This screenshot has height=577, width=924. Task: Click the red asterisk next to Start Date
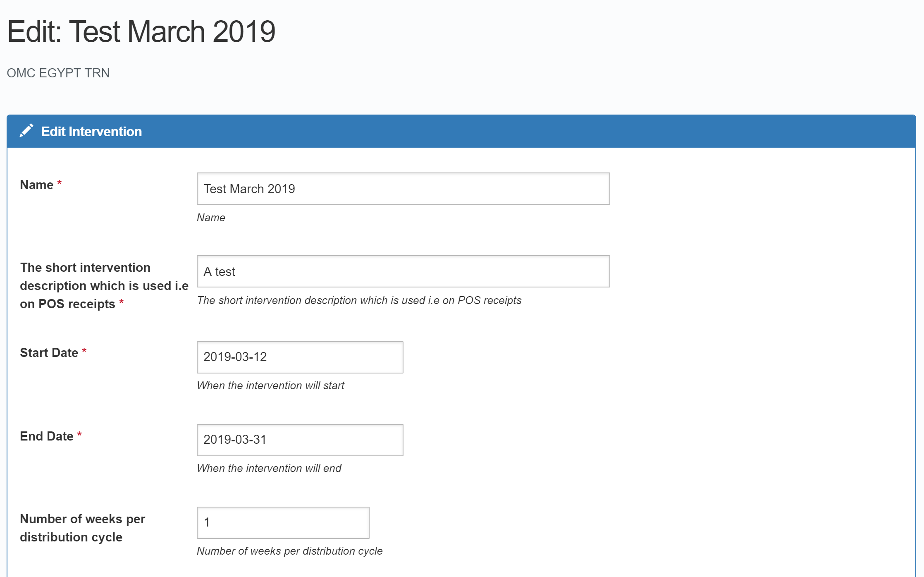coord(84,351)
